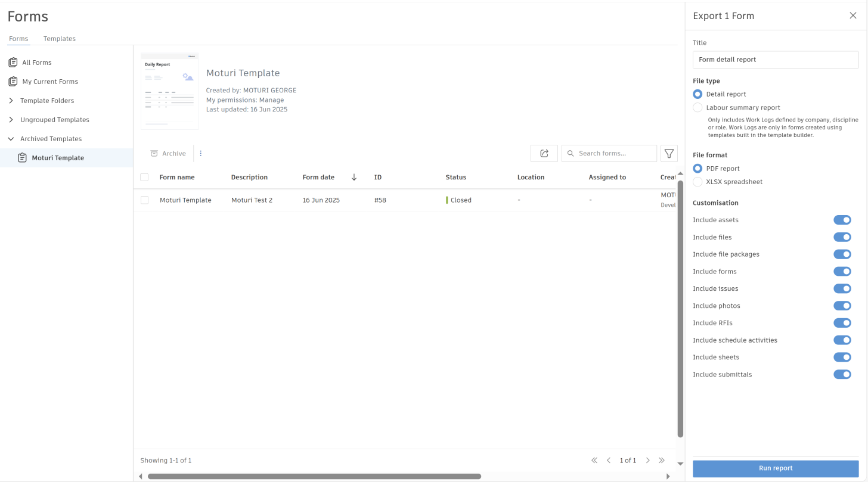Select the XLSX spreadsheet file format
This screenshot has width=868, height=482.
(697, 182)
